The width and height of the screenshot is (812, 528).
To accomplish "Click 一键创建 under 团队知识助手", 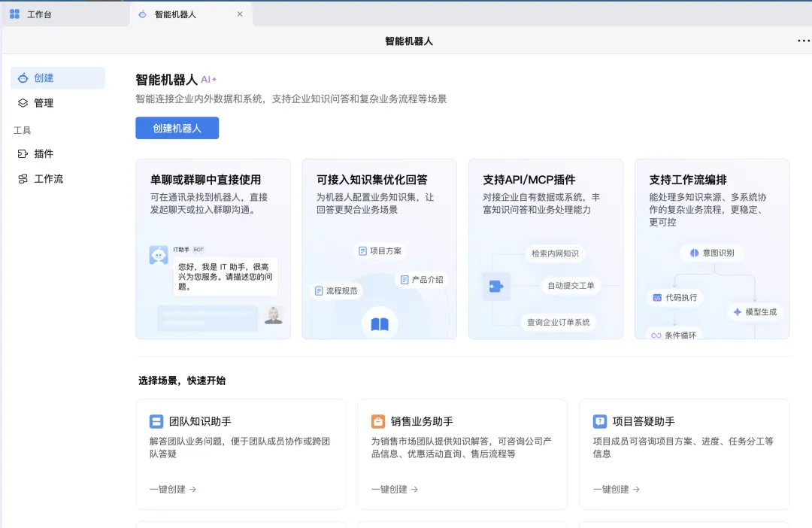I will coord(173,489).
